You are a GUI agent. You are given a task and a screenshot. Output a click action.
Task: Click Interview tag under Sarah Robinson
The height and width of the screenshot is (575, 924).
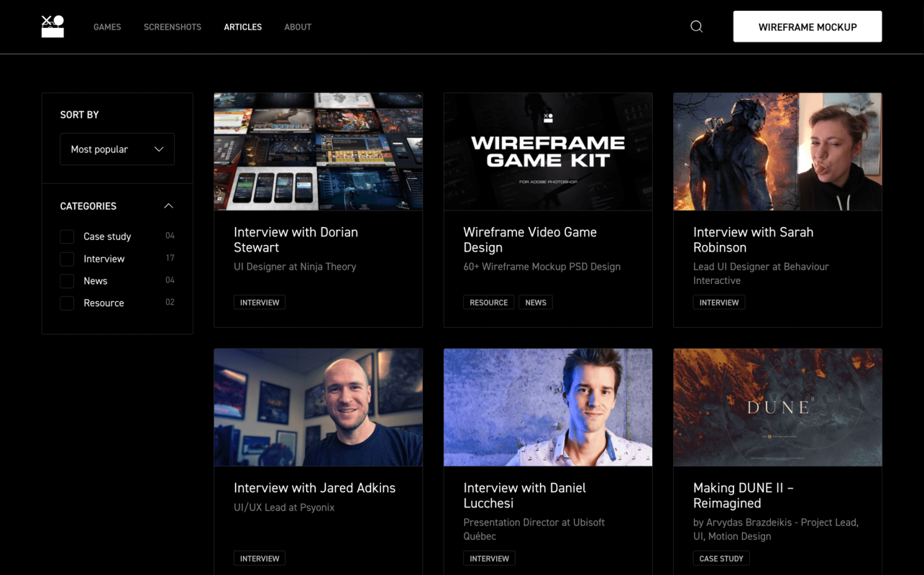click(719, 303)
